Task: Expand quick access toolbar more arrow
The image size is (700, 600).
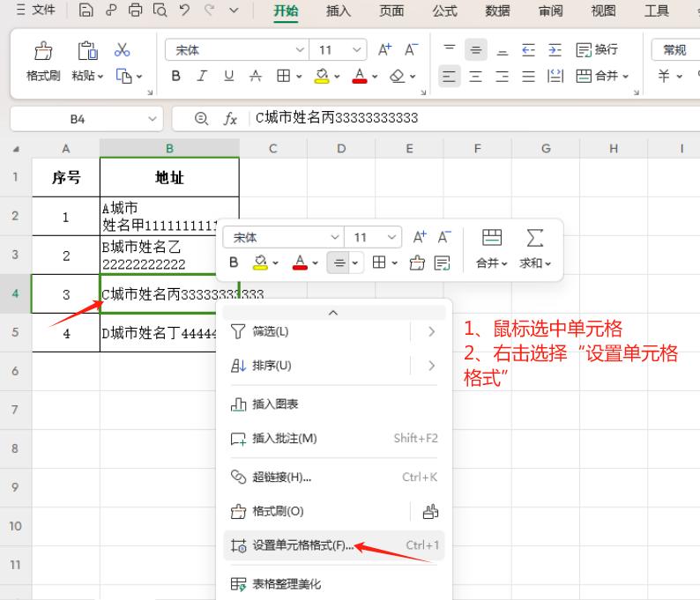Action: coord(234,10)
